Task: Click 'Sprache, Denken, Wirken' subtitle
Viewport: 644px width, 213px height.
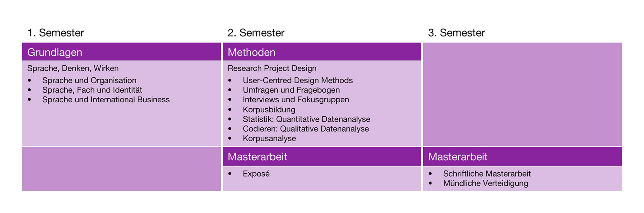Action: pyautogui.click(x=73, y=68)
